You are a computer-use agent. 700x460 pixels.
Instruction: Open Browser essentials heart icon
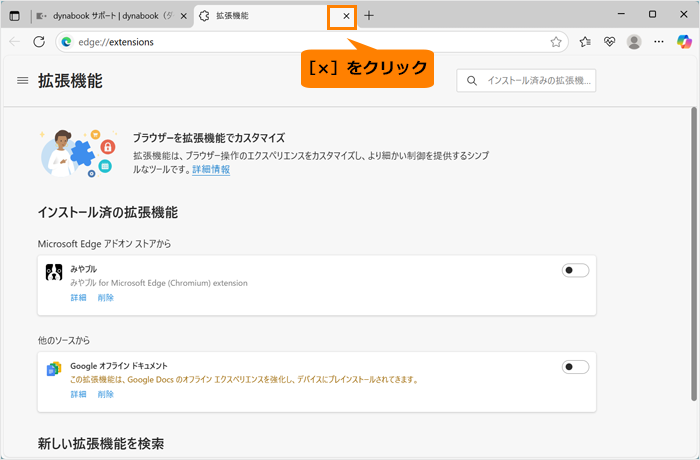pyautogui.click(x=609, y=42)
